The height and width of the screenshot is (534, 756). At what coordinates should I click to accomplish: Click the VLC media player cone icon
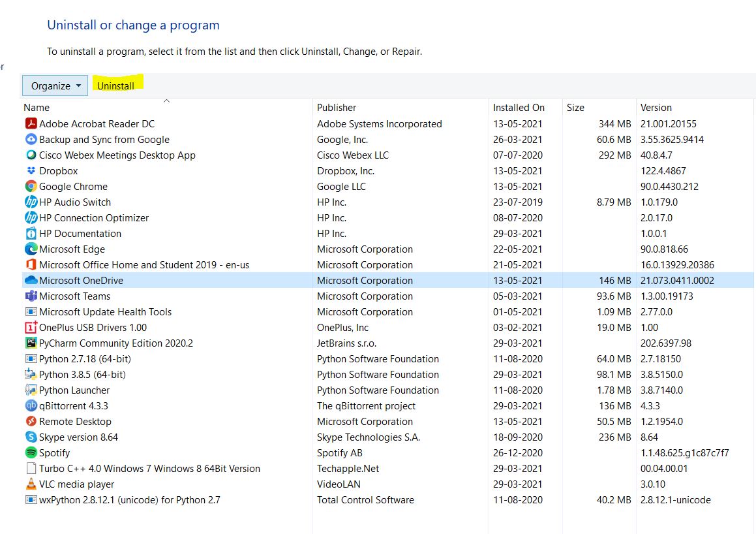point(31,484)
